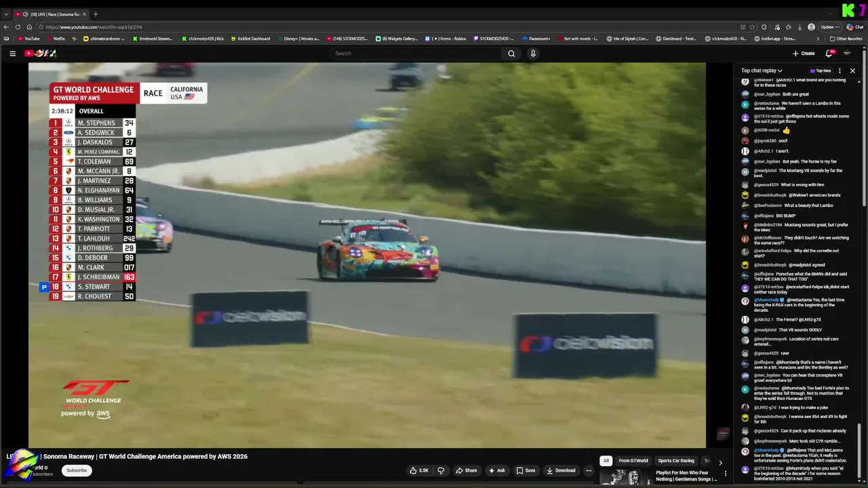The height and width of the screenshot is (488, 868).
Task: Open a new browser tab
Action: point(96,14)
